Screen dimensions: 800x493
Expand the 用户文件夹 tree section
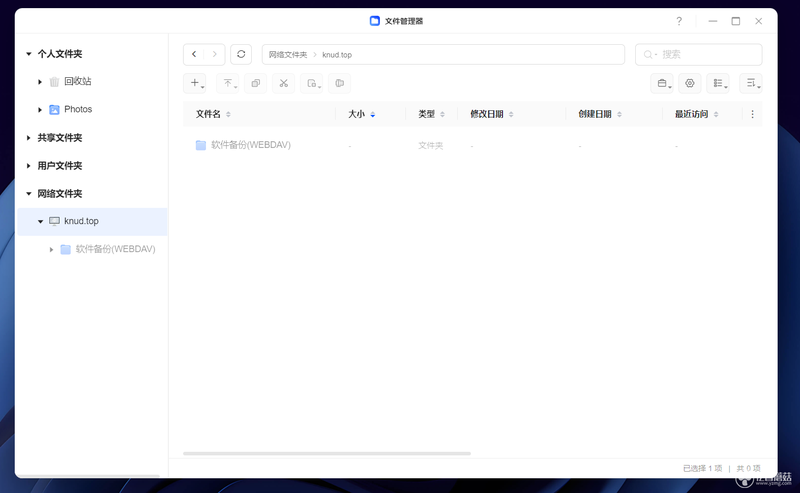(29, 166)
